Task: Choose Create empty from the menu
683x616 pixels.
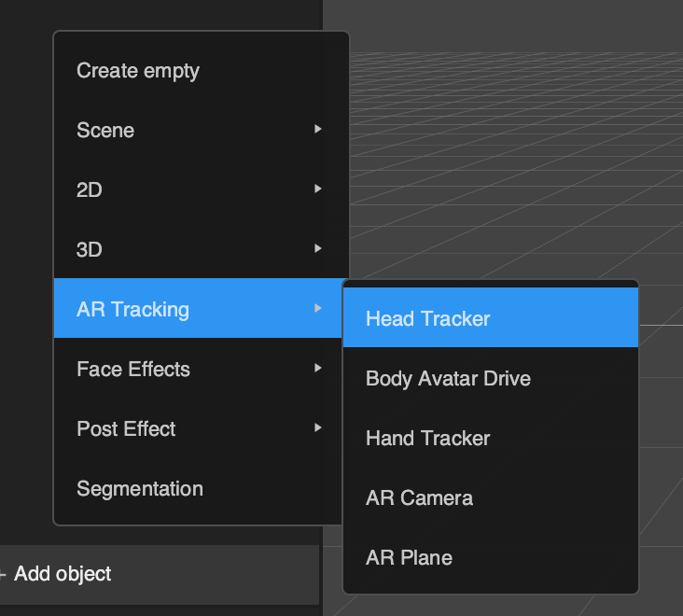Action: point(202,71)
